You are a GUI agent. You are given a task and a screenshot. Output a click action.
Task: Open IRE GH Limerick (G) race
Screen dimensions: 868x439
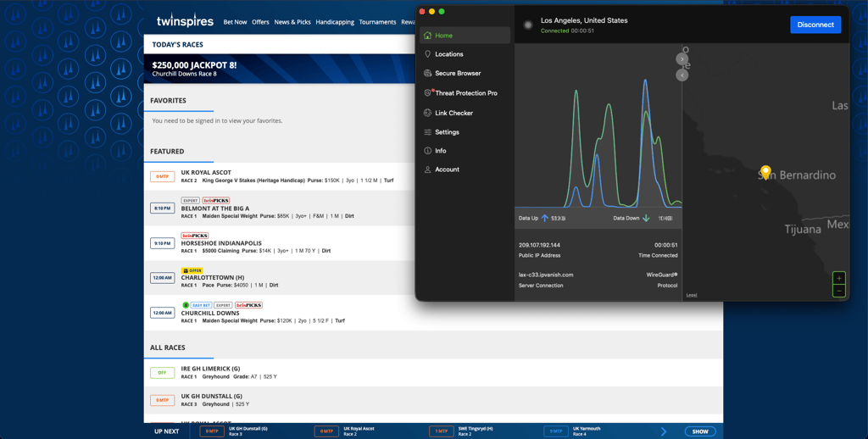click(x=433, y=373)
